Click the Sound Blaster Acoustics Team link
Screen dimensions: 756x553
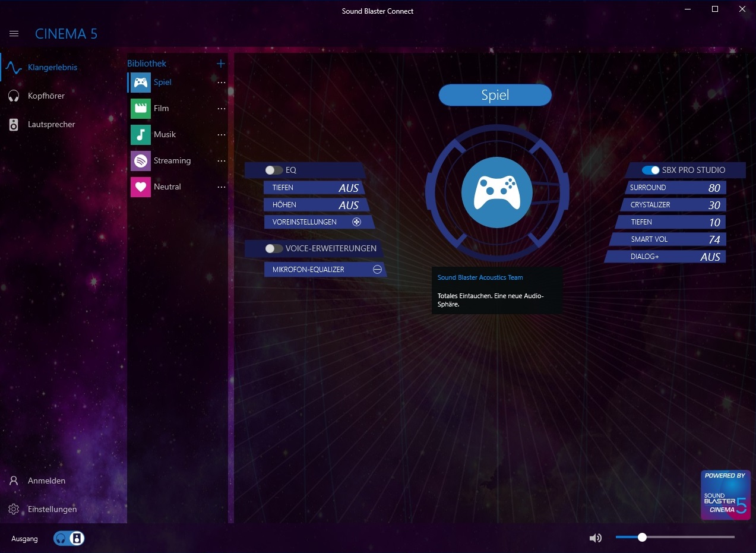pos(480,278)
